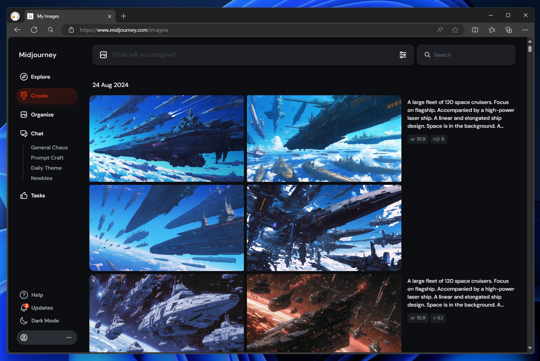Open Updates notifications
This screenshot has height=361, width=540.
[x=36, y=308]
